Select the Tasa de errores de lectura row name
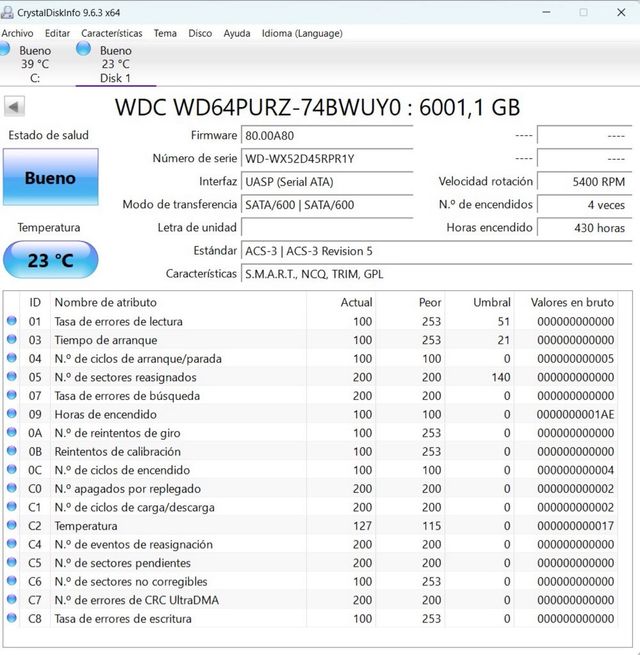Viewport: 640px width, 655px height. click(x=119, y=322)
